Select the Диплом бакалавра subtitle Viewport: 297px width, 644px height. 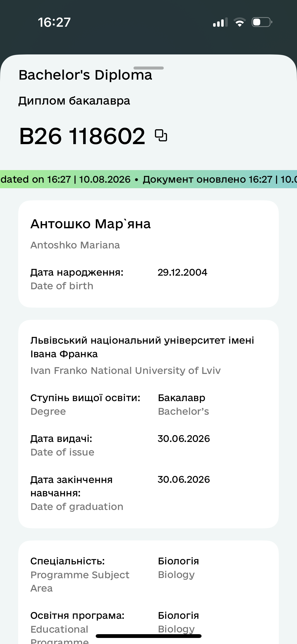[74, 101]
